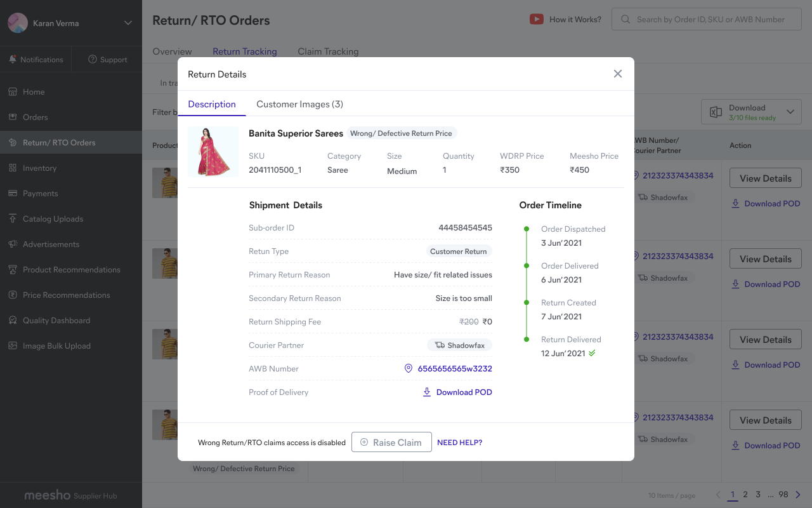The image size is (812, 508).
Task: Click the Advertisements megaphone icon
Action: pos(13,244)
